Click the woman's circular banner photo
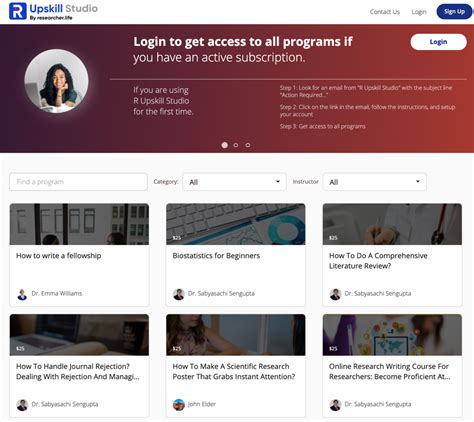This screenshot has height=422, width=474. coord(56,81)
